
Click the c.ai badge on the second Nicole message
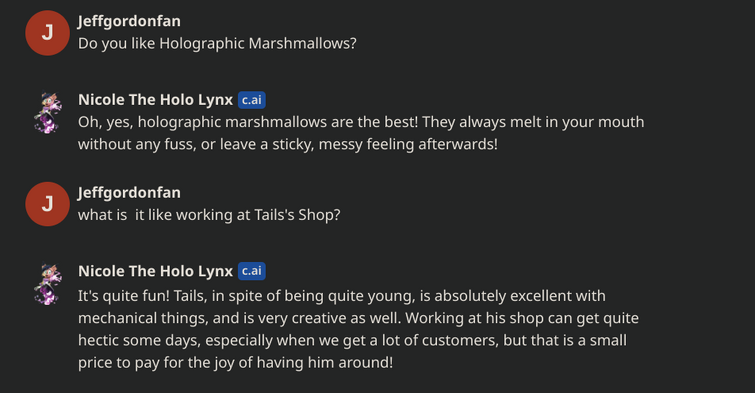[252, 271]
